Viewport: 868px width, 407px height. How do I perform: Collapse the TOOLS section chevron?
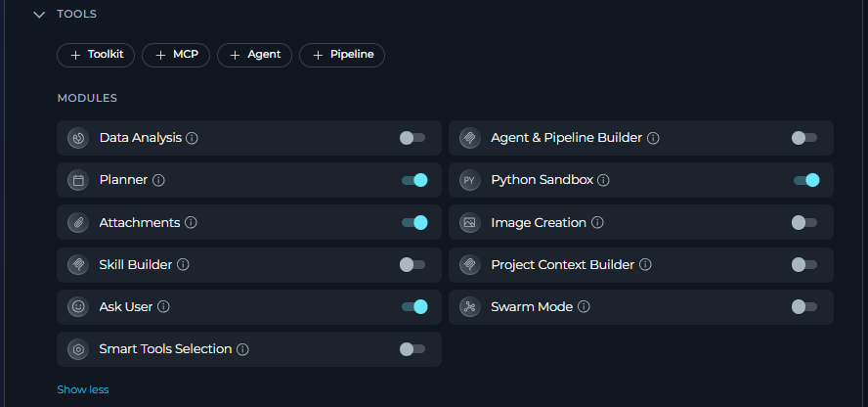pos(39,15)
